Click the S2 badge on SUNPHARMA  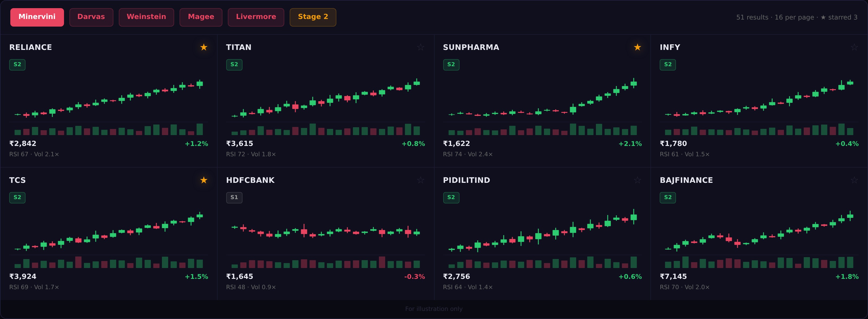451,65
